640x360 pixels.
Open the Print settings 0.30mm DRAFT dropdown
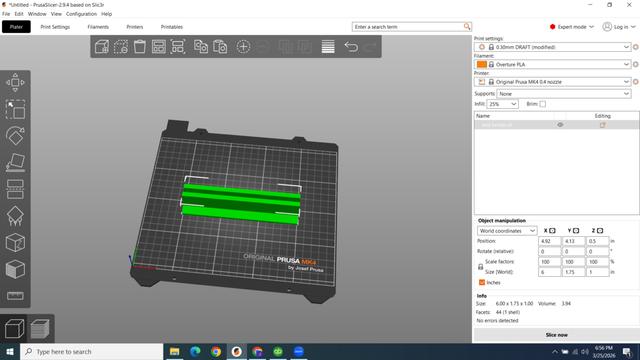click(x=553, y=47)
